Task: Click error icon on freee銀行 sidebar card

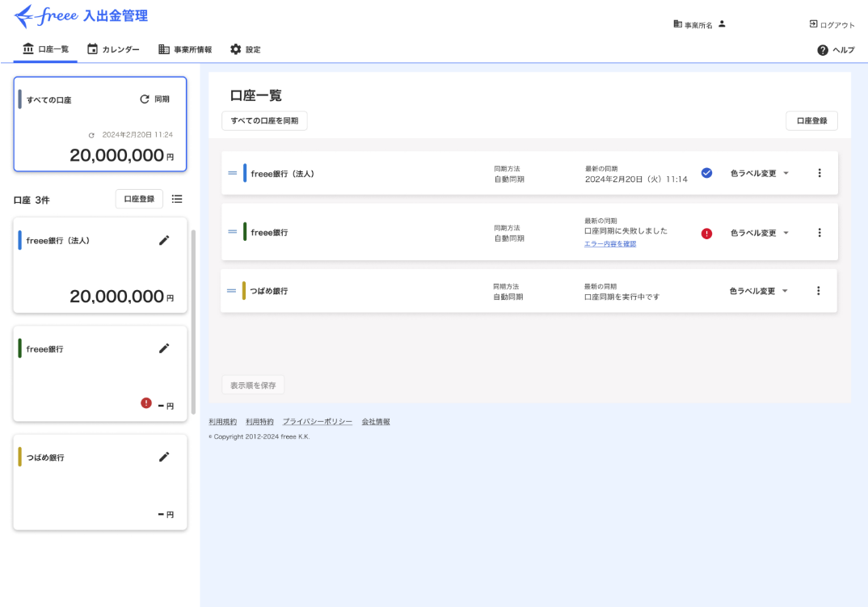Action: pos(146,403)
